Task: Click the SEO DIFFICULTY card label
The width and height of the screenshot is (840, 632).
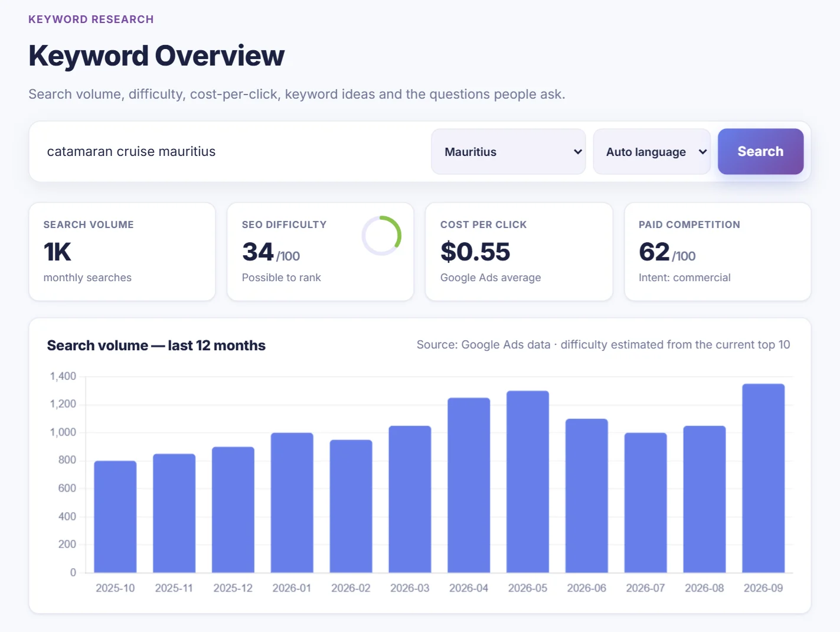Action: 284,224
